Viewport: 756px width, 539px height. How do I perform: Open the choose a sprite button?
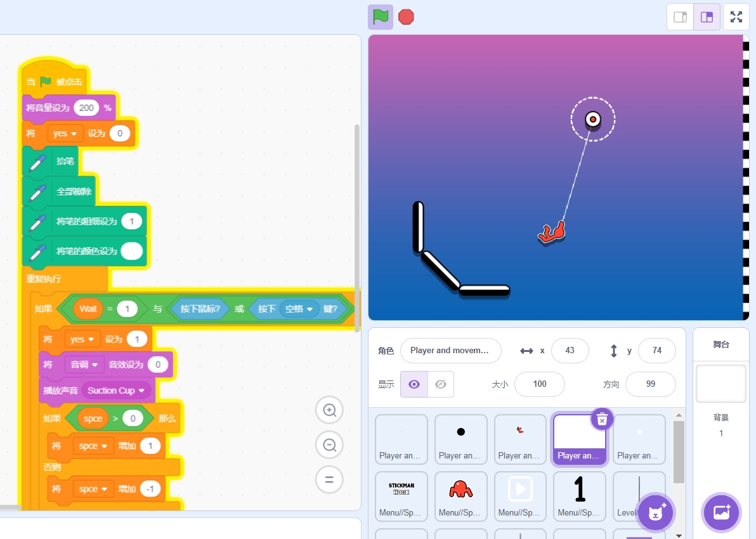[x=655, y=512]
